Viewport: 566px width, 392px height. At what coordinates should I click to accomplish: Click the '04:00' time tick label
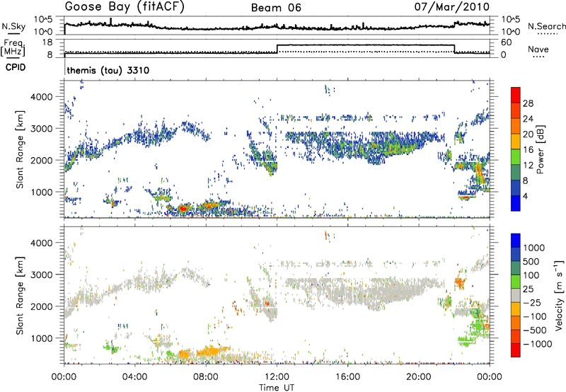(x=135, y=377)
